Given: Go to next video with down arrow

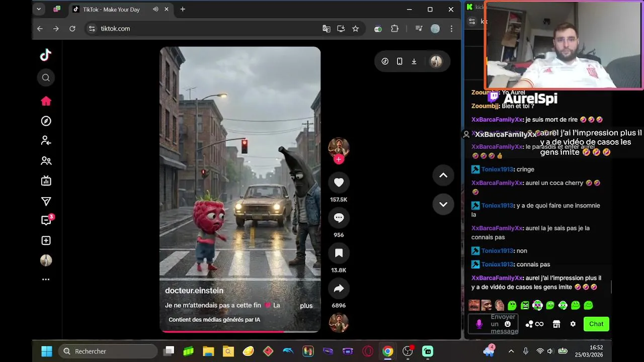Looking at the screenshot, I should coord(443,204).
